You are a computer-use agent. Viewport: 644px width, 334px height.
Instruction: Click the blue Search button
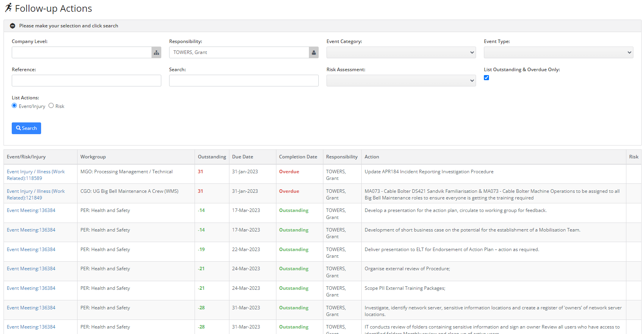coord(26,128)
